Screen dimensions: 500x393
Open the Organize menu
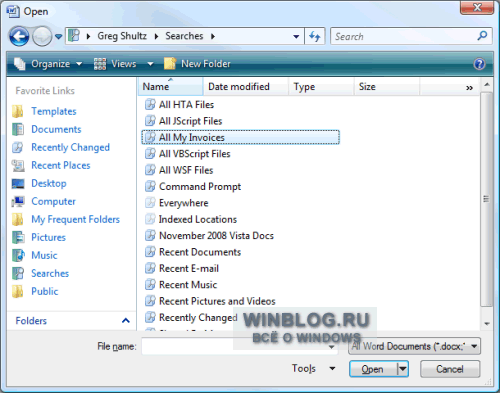tap(48, 64)
